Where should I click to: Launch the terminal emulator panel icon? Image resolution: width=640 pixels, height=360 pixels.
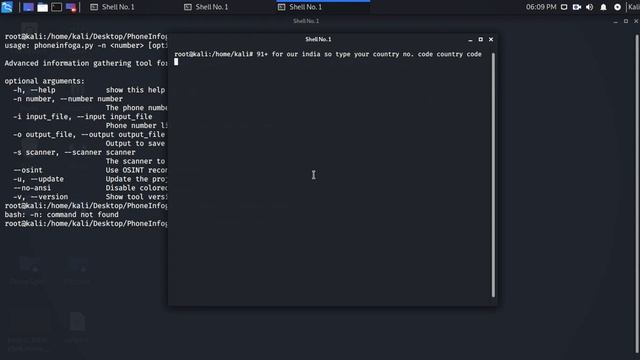click(x=57, y=7)
